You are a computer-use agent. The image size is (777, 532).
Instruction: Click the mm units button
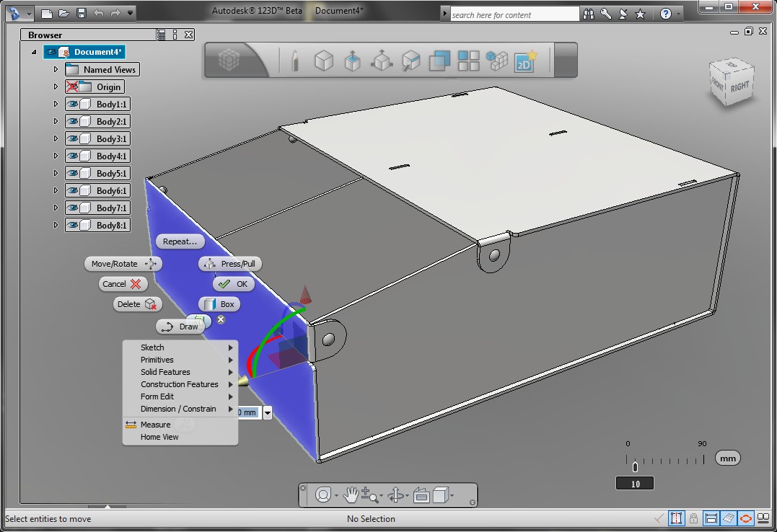click(x=727, y=458)
